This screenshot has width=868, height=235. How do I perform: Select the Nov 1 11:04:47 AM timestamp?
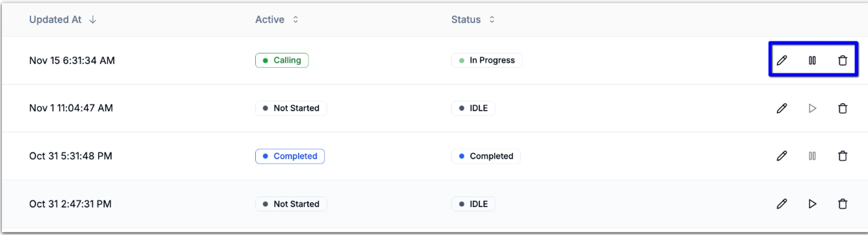(x=71, y=108)
